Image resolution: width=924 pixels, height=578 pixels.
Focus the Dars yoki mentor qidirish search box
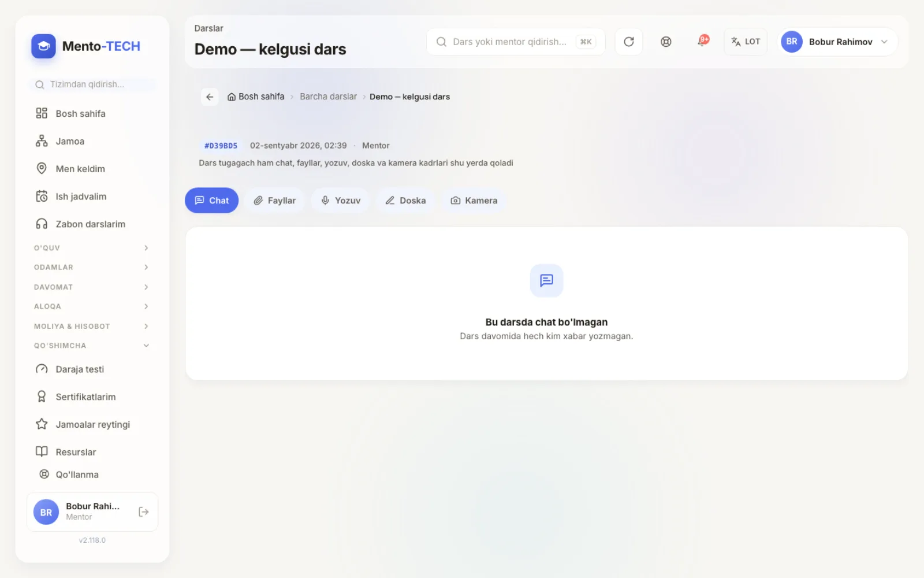(516, 42)
